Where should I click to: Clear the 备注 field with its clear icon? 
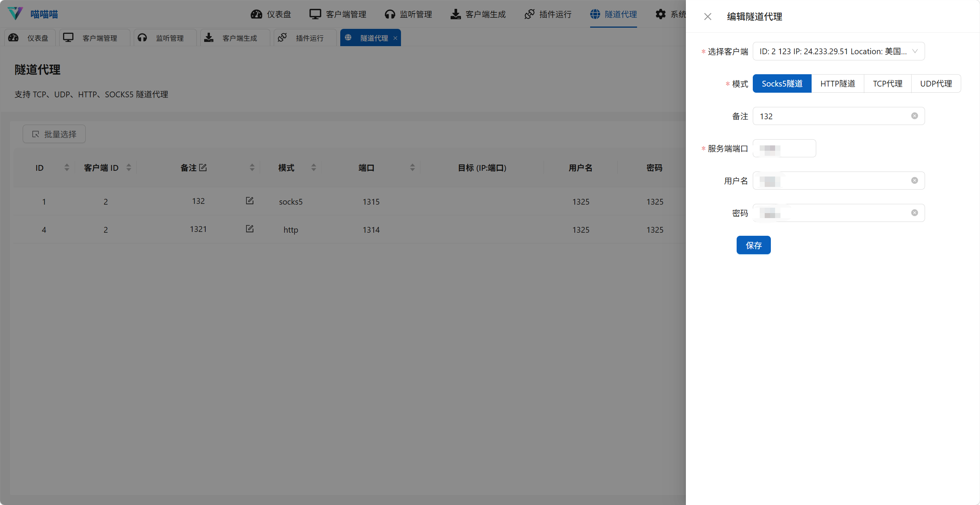tap(914, 116)
